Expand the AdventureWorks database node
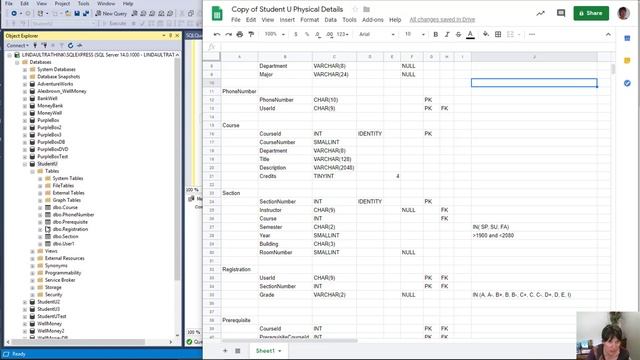The width and height of the screenshot is (640, 360). click(25, 84)
